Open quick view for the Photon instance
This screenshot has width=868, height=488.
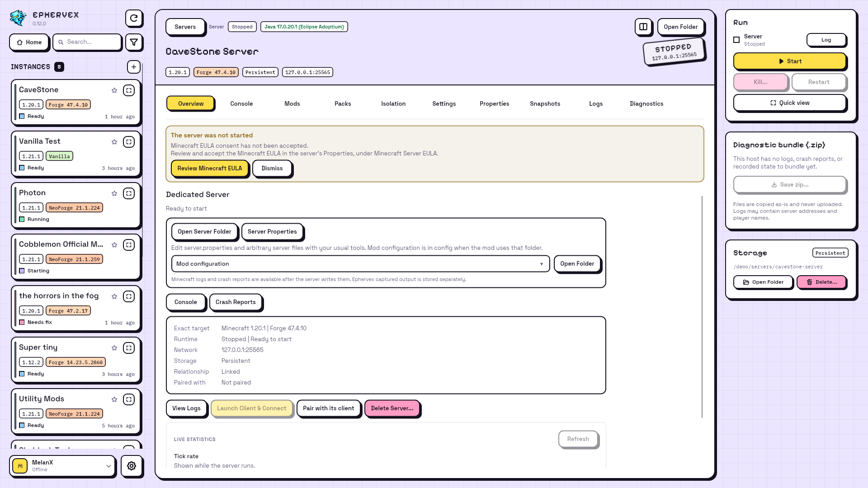click(129, 193)
